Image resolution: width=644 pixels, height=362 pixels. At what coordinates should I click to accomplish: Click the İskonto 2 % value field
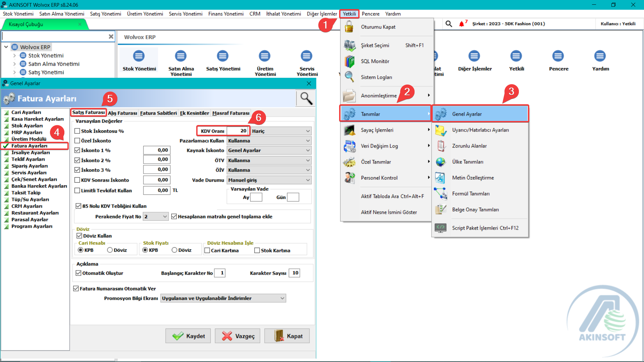tap(156, 160)
